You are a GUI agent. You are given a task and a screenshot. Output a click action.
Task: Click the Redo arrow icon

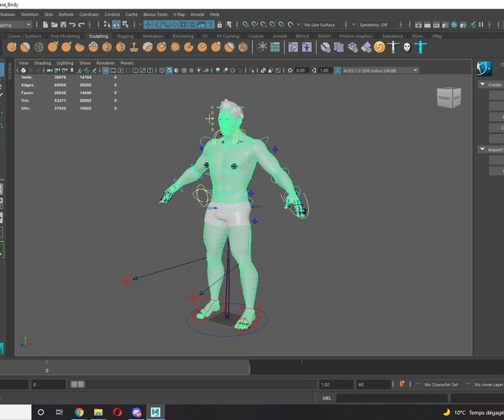pyautogui.click(x=81, y=24)
